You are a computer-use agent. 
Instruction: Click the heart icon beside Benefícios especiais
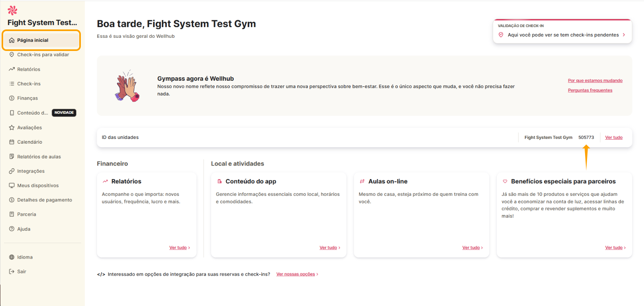tap(505, 181)
